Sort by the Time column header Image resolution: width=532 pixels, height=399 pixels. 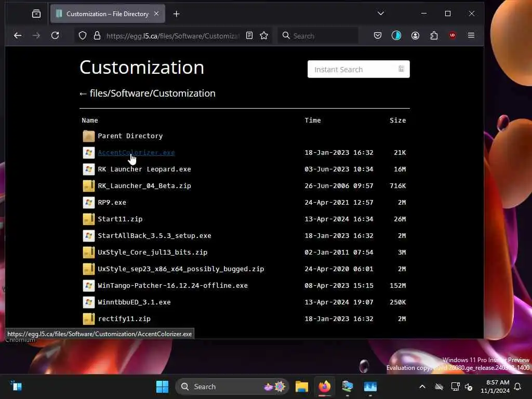click(x=312, y=121)
